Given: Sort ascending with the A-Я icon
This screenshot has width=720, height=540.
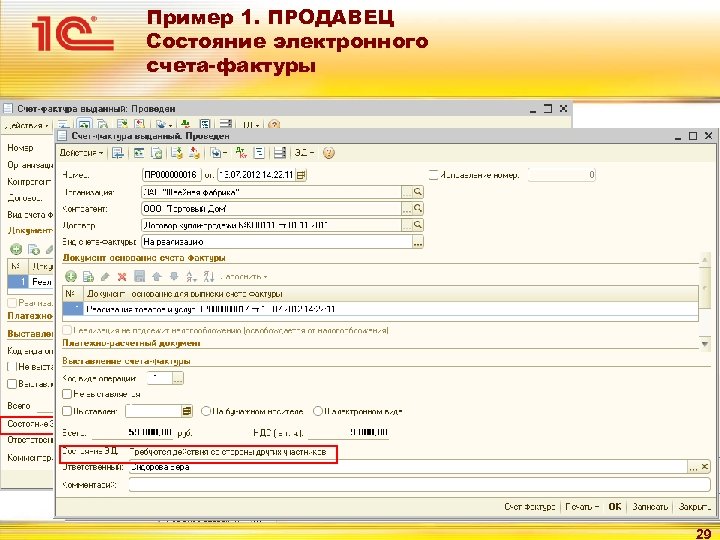Looking at the screenshot, I should tap(191, 276).
